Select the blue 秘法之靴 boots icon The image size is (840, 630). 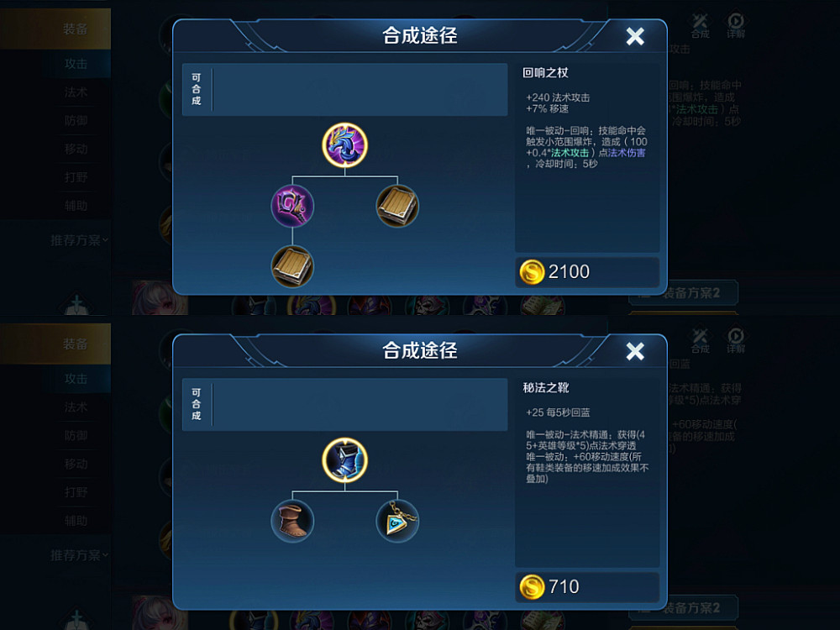click(344, 460)
